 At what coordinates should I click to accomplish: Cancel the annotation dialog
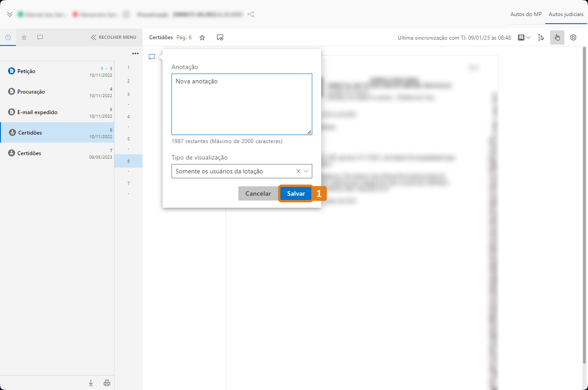coord(258,193)
